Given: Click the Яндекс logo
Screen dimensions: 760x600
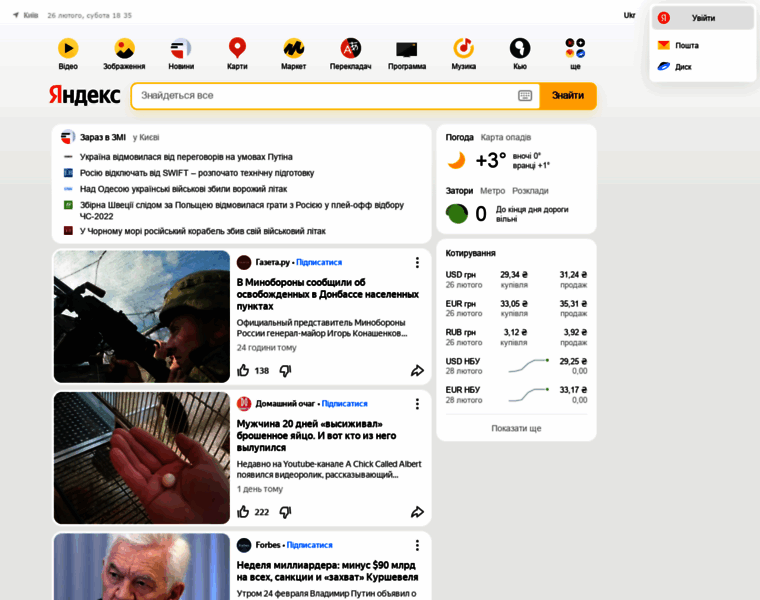Looking at the screenshot, I should (84, 95).
